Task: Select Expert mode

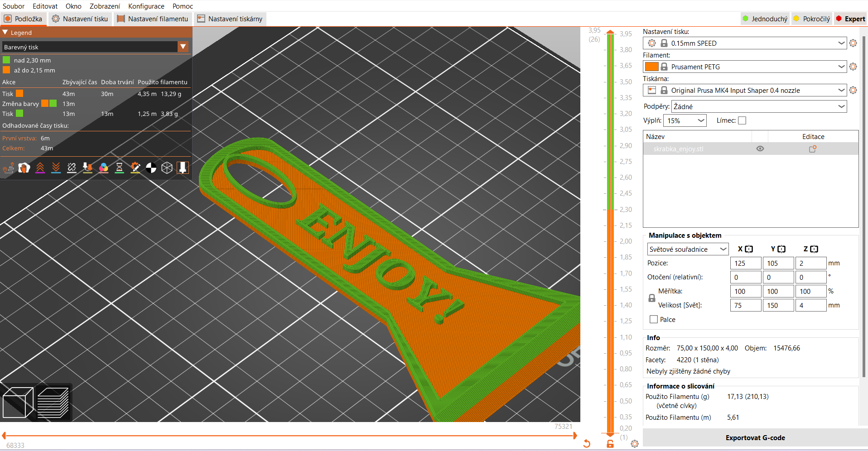Action: coord(850,19)
